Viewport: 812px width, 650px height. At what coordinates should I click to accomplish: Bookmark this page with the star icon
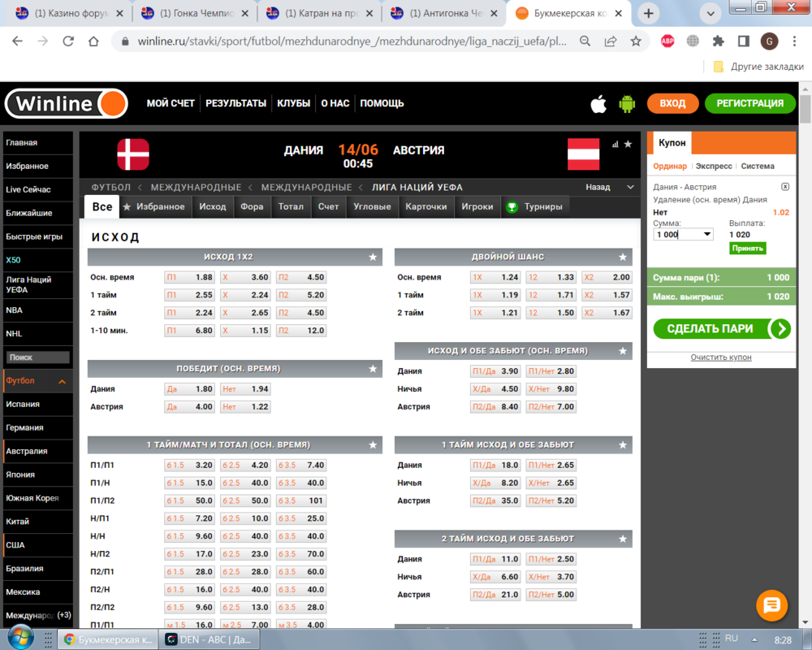point(636,41)
